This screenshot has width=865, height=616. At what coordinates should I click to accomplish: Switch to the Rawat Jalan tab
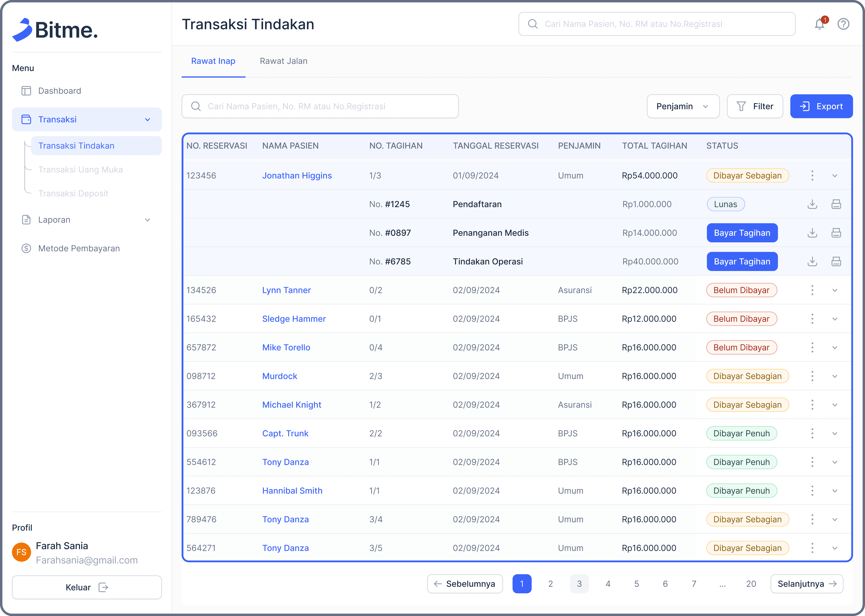(x=284, y=61)
